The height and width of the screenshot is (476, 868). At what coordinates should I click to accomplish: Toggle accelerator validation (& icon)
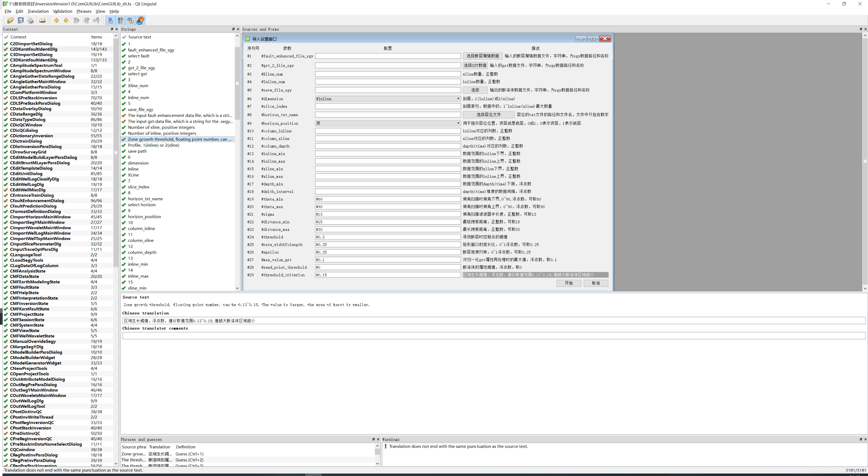pyautogui.click(x=110, y=21)
